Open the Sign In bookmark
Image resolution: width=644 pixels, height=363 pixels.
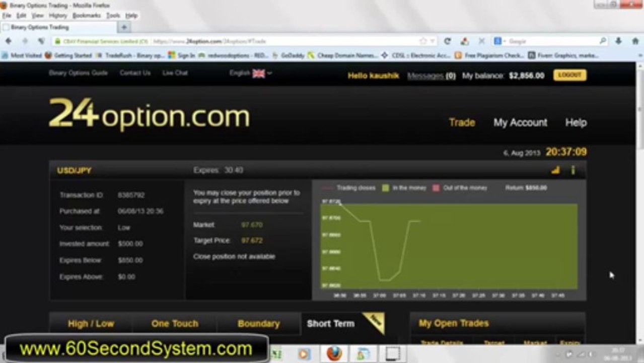point(182,55)
